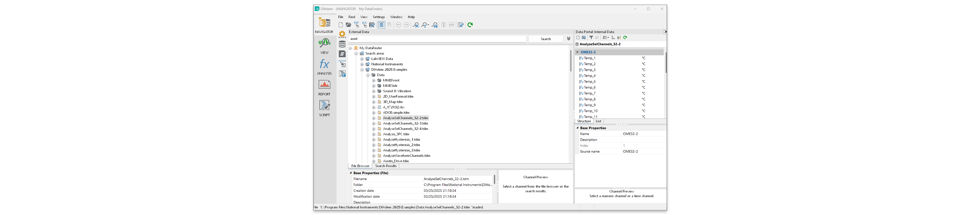Switch to the List tab in Data Portal
Image resolution: width=980 pixels, height=215 pixels.
[x=598, y=121]
